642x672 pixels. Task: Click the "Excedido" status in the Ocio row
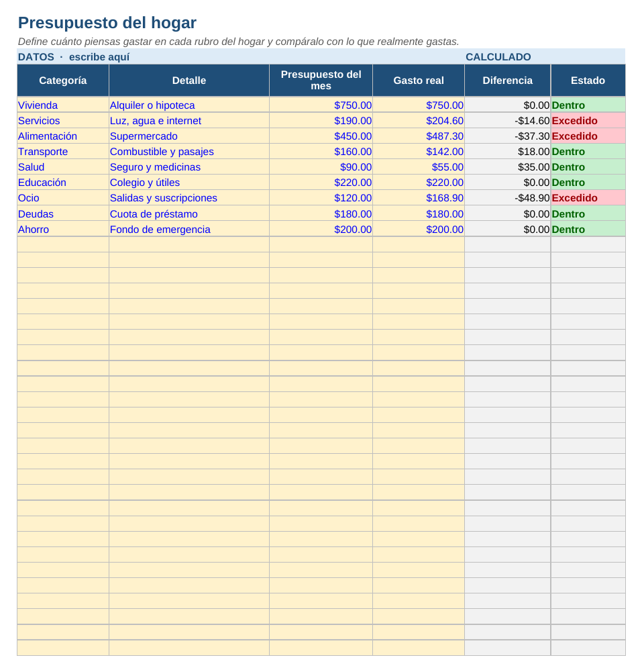point(588,197)
